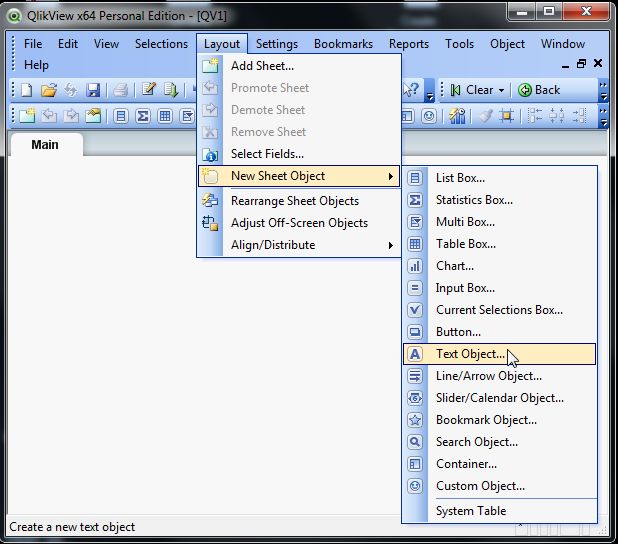Click the Create Statistics Box toolbar icon
Viewport: 618px width, 544px height.
click(143, 116)
